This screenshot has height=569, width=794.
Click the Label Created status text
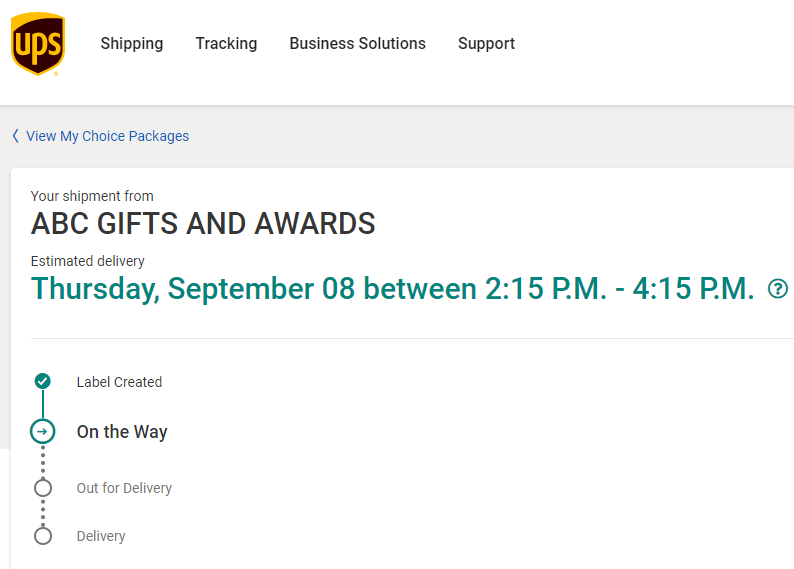pyautogui.click(x=119, y=382)
